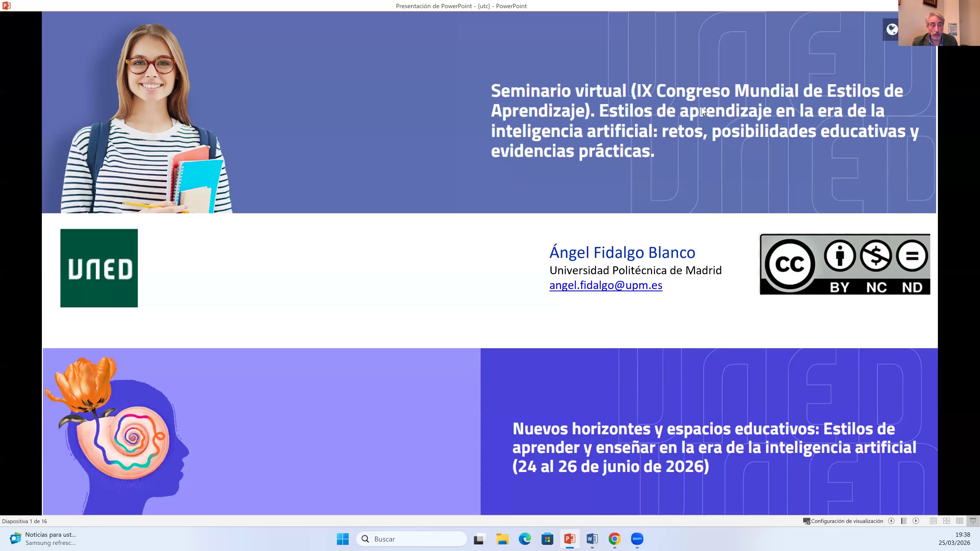Select PowerPoint in the taskbar
Viewport: 980px width, 551px height.
pyautogui.click(x=570, y=539)
